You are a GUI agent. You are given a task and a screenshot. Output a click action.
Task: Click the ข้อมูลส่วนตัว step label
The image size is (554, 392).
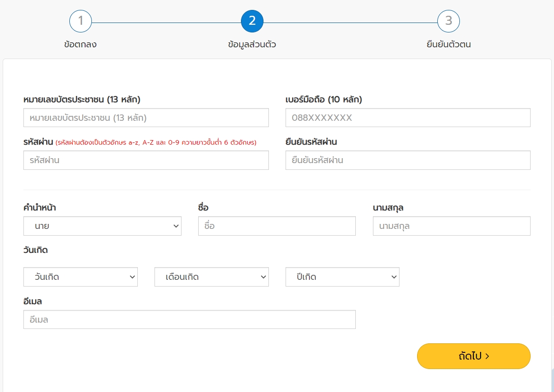(x=252, y=45)
